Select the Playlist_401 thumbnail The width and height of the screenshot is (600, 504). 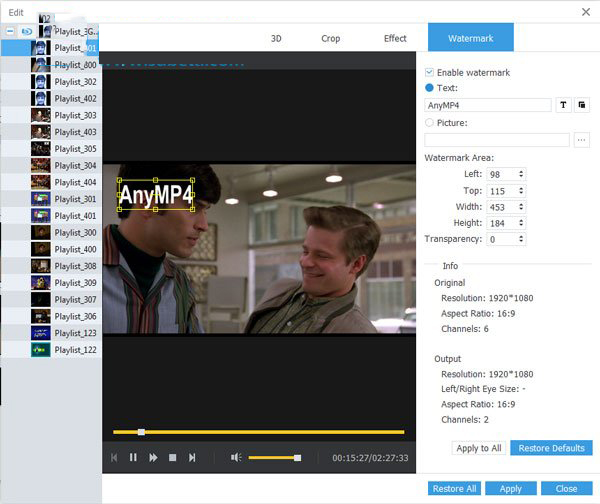tap(41, 216)
